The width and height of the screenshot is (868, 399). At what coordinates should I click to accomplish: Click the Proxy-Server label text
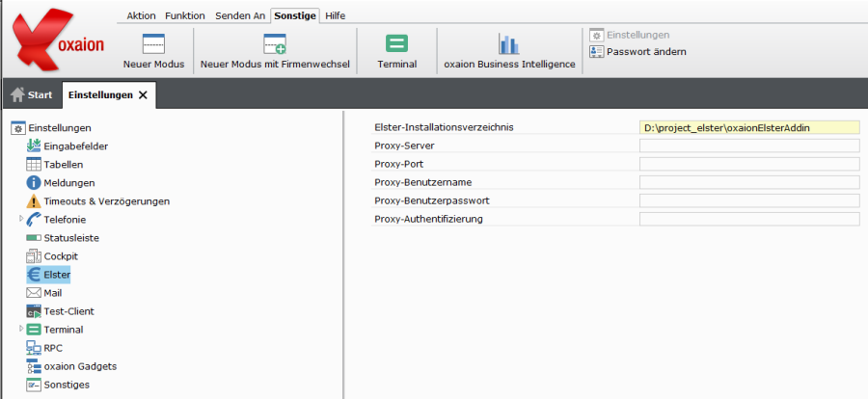click(x=404, y=146)
